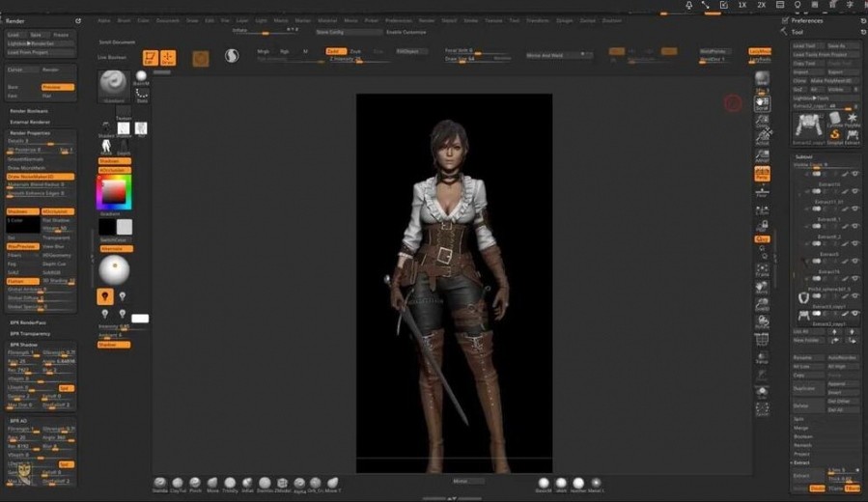Expand the BPR Transparency section
The height and width of the screenshot is (502, 868).
click(x=30, y=334)
